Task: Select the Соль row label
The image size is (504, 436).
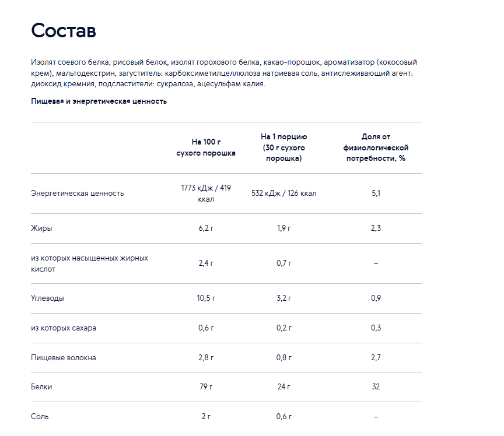Action: [x=40, y=417]
